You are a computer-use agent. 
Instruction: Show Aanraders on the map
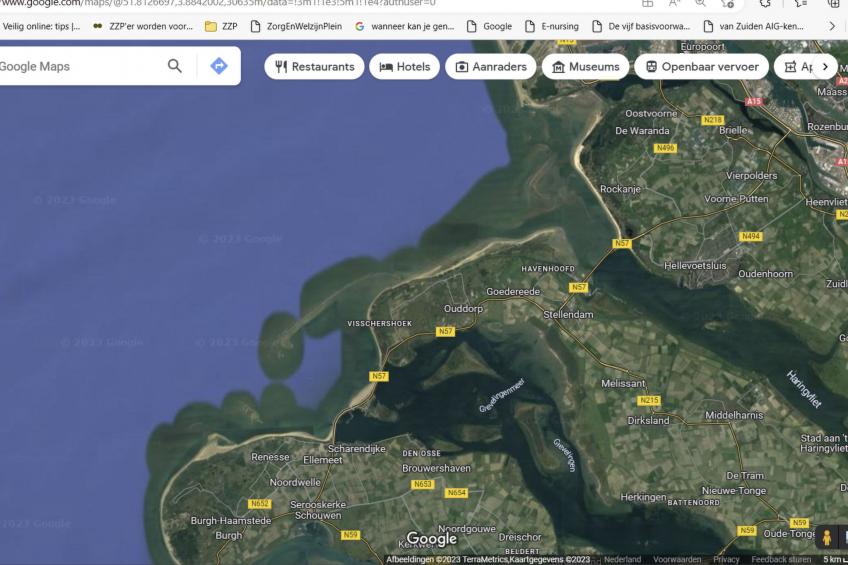pyautogui.click(x=490, y=67)
